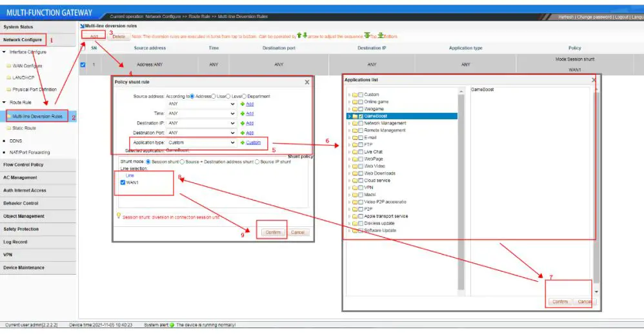Screen dimensions: 644x334
Task: Open System Status menu
Action: coord(38,26)
